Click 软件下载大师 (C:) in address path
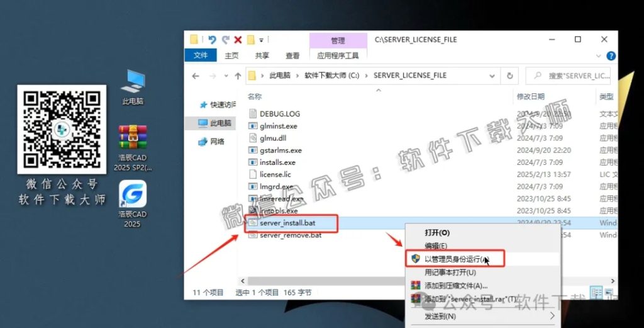 click(x=332, y=76)
